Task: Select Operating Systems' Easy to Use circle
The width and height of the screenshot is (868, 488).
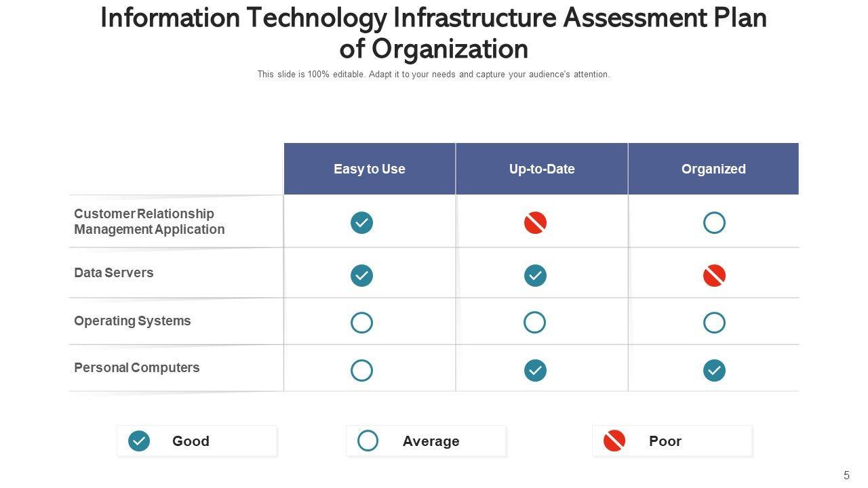Action: (361, 323)
